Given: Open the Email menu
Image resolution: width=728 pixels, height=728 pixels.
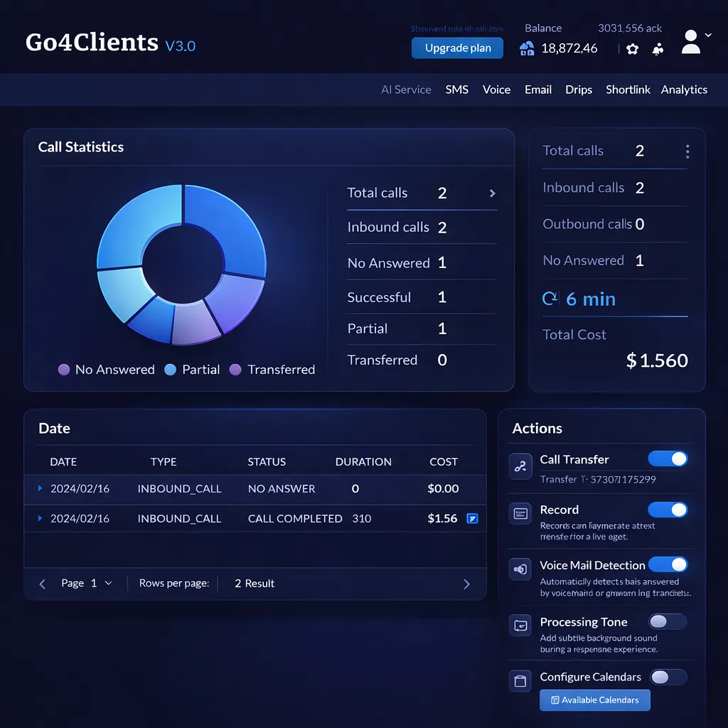Looking at the screenshot, I should click(537, 90).
